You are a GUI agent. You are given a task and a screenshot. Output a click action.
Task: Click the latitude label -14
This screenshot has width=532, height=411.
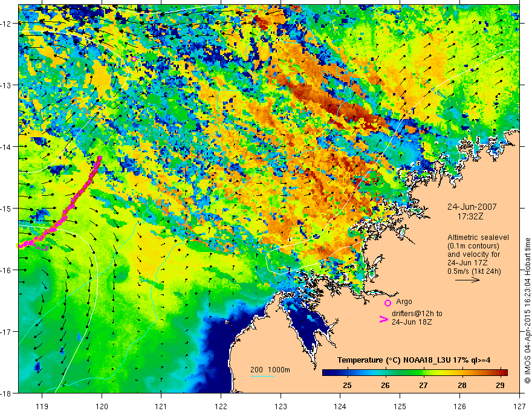tap(6, 147)
